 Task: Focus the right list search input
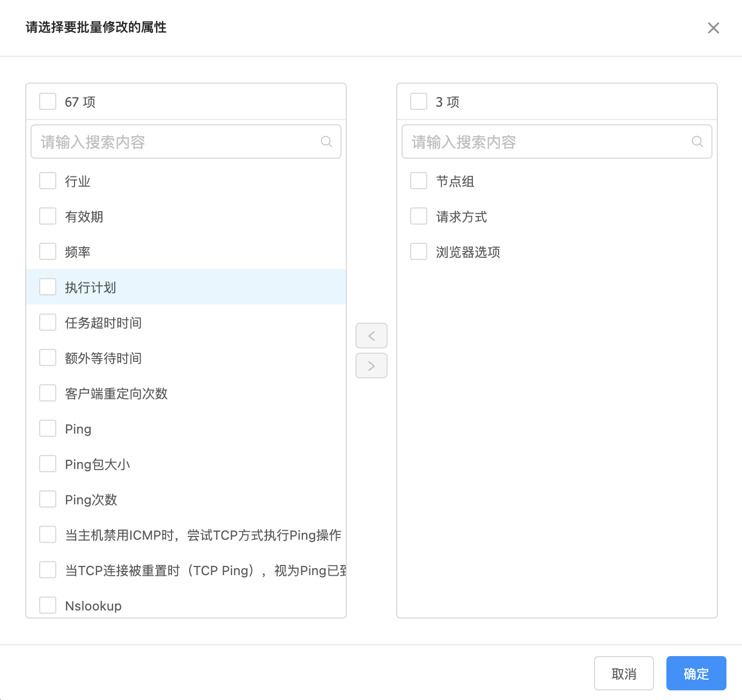pos(547,142)
